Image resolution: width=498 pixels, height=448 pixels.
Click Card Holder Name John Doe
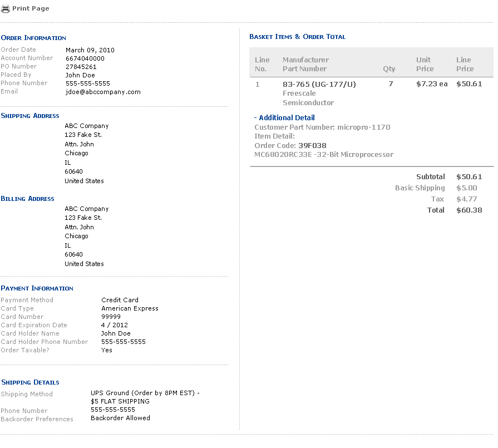[116, 333]
